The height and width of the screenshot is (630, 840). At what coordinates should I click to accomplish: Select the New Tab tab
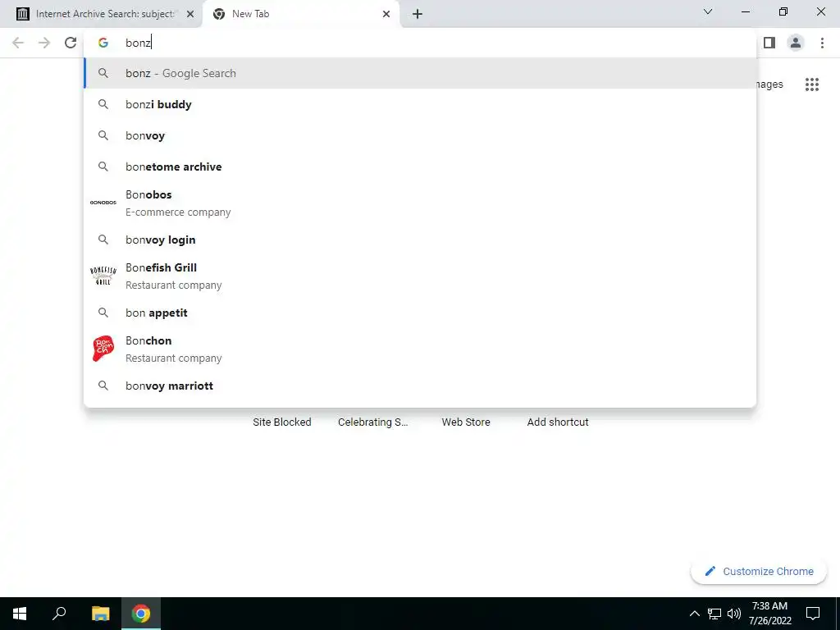(x=301, y=15)
